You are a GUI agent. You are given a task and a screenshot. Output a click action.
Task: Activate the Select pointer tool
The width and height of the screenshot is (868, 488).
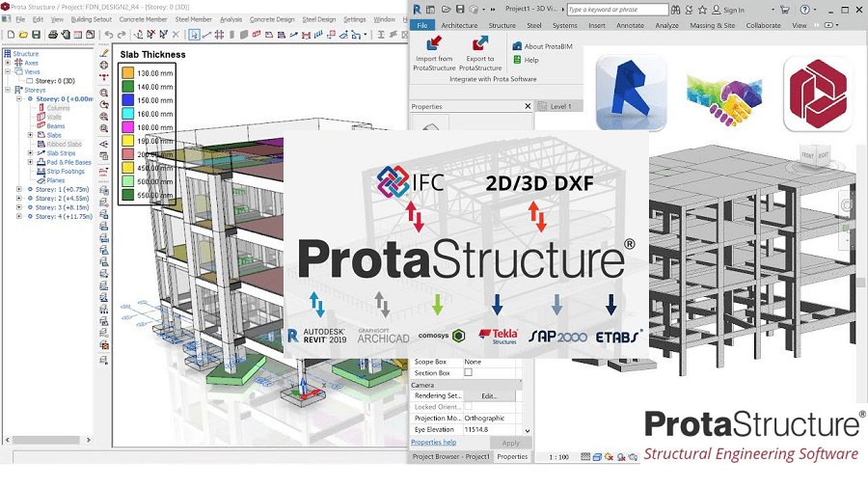coord(194,35)
